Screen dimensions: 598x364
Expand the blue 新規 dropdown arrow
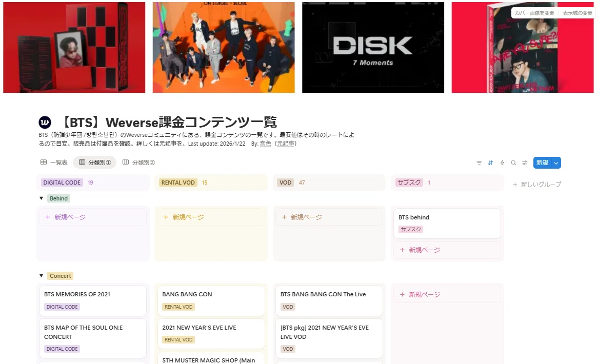click(556, 163)
